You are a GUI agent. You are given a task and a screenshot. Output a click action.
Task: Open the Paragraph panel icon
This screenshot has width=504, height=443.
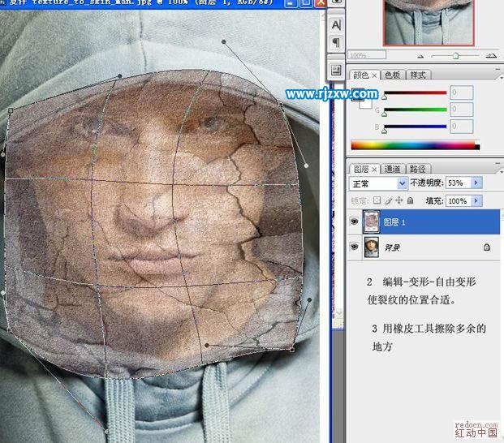click(x=336, y=42)
